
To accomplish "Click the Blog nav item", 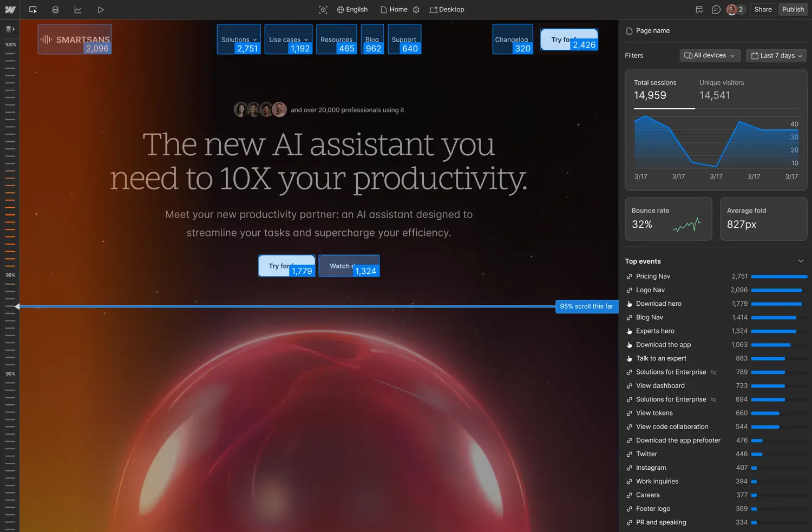I will [x=372, y=39].
